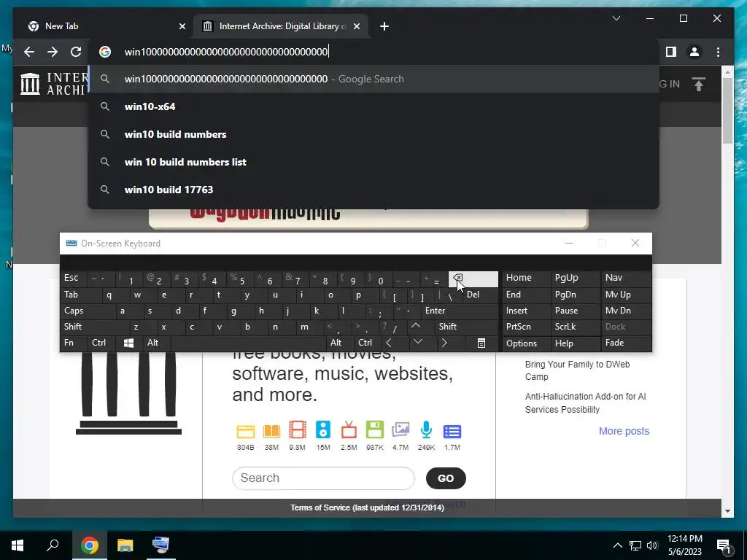Image resolution: width=747 pixels, height=560 pixels.
Task: Click the PrtScn key on keyboard
Action: [526, 327]
